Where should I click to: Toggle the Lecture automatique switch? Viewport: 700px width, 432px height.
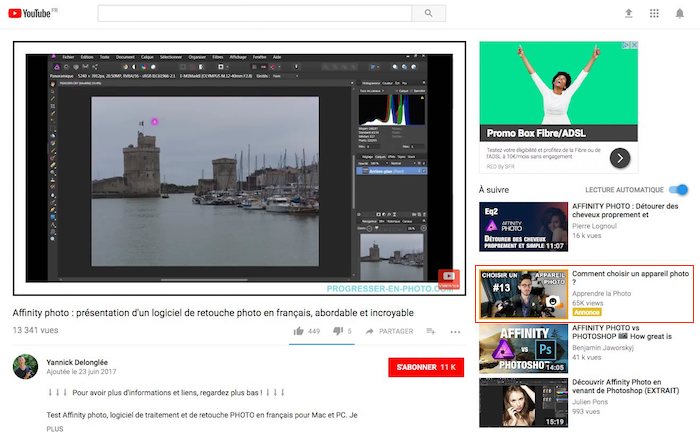click(679, 189)
